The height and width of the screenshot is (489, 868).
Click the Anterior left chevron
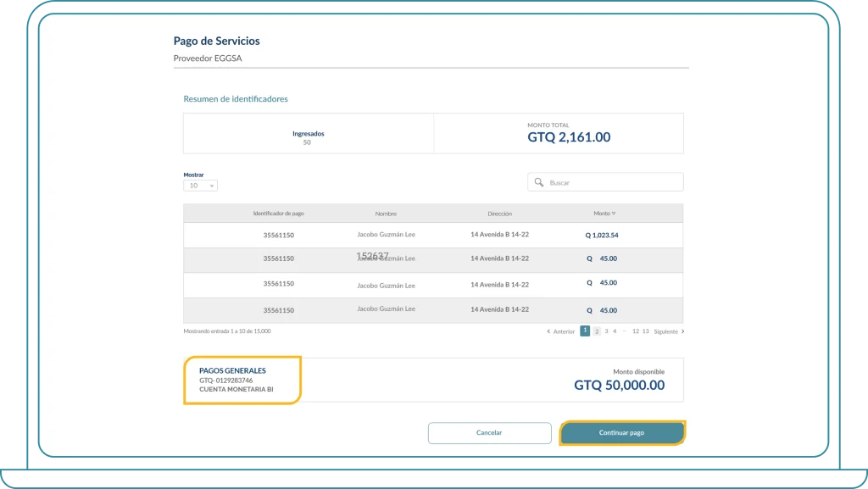[548, 331]
